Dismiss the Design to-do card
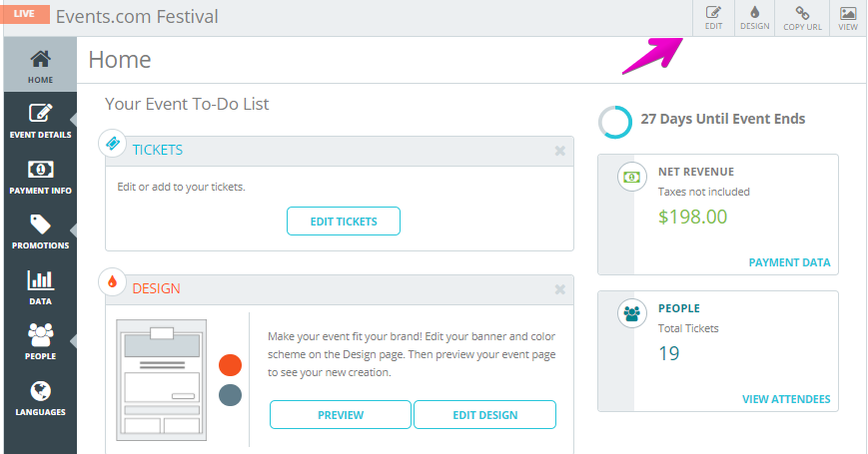 (x=560, y=289)
